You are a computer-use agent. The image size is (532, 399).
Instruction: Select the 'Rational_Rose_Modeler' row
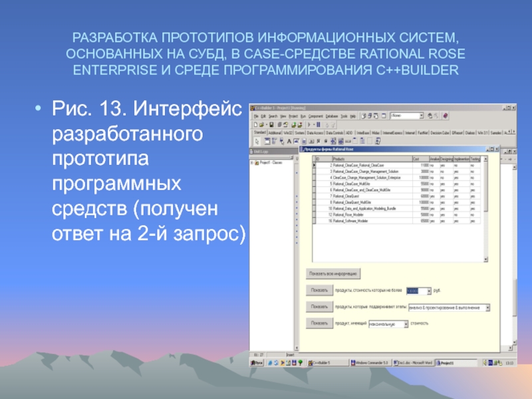pos(396,215)
